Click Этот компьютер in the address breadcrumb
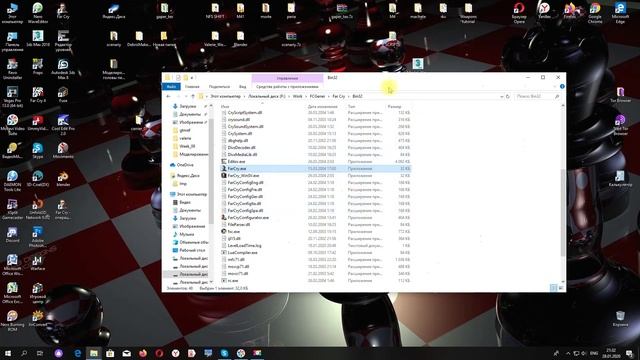 225,96
